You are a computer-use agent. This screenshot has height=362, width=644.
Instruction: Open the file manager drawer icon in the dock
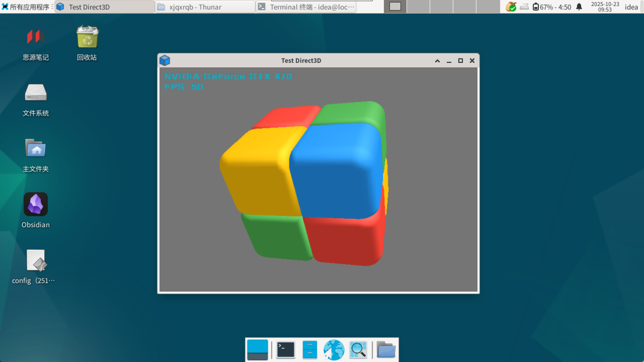pyautogui.click(x=310, y=349)
